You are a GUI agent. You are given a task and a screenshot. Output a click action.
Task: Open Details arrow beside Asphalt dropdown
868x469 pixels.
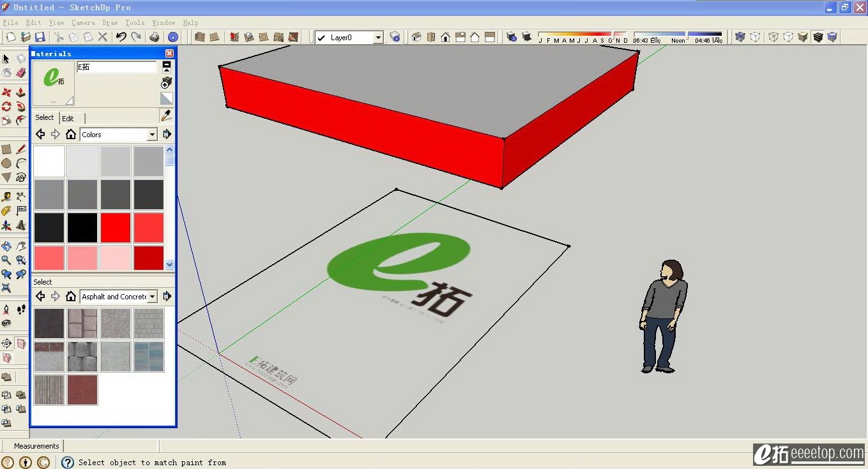pyautogui.click(x=167, y=297)
